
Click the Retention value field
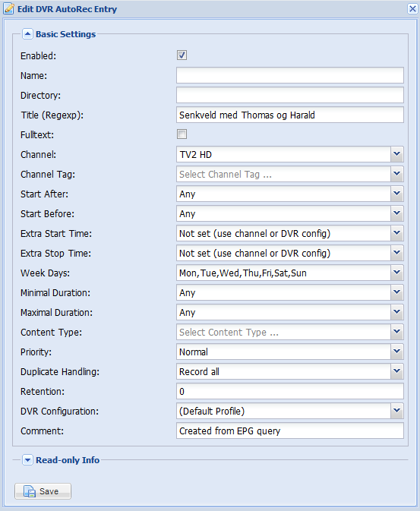[x=290, y=391]
